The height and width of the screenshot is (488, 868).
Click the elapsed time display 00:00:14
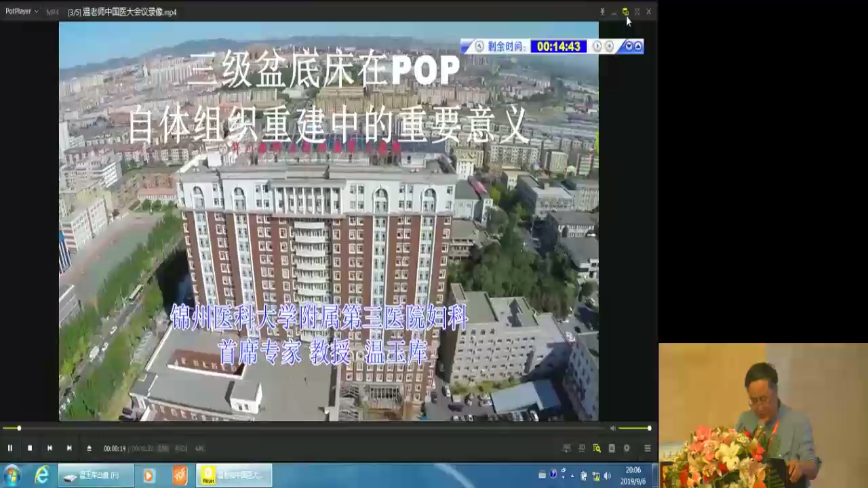pyautogui.click(x=115, y=449)
